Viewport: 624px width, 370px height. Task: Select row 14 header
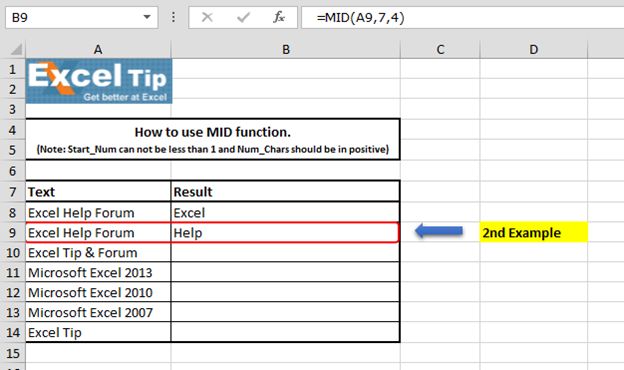click(12, 333)
